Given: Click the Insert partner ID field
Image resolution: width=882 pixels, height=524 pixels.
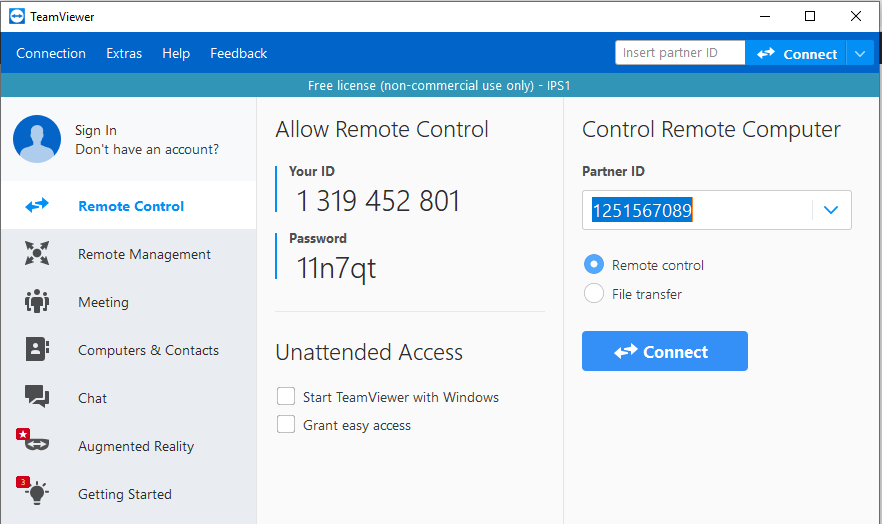Looking at the screenshot, I should click(x=680, y=53).
